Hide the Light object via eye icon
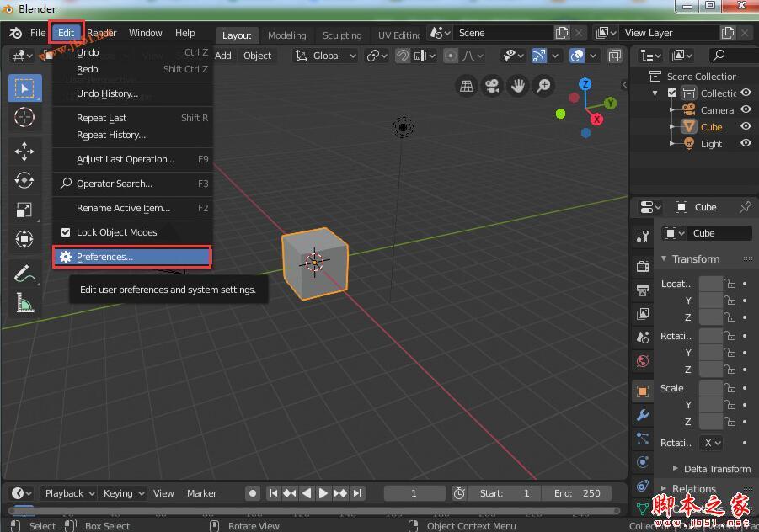The image size is (759, 532). pos(746,143)
